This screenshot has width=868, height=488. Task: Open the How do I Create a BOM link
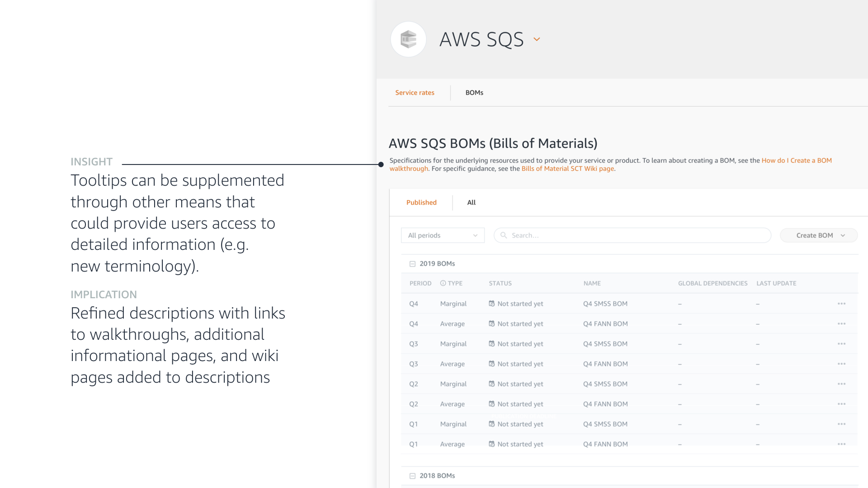796,160
